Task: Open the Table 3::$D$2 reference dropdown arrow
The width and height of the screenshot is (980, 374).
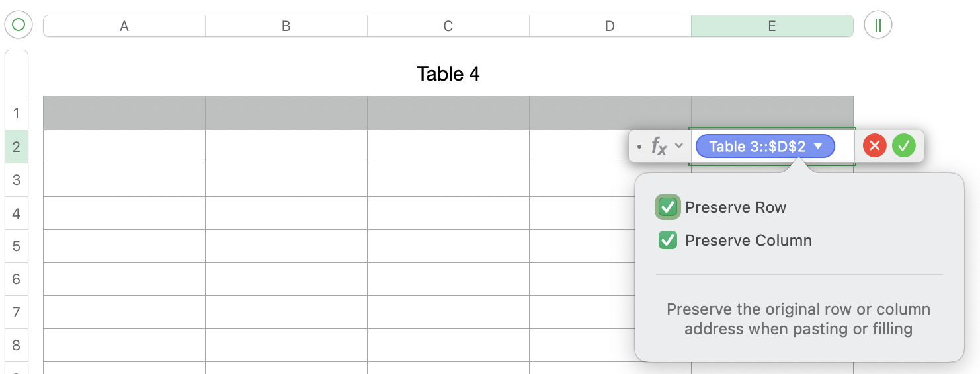Action: click(819, 146)
